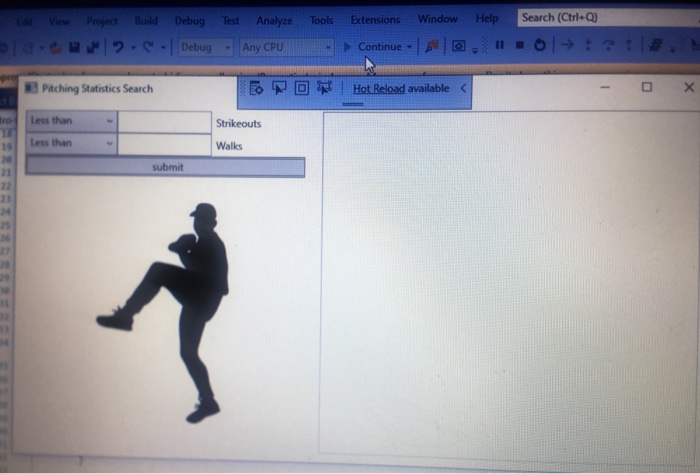Click the Step Over icon
Viewport: 700px width, 474px height.
[608, 45]
